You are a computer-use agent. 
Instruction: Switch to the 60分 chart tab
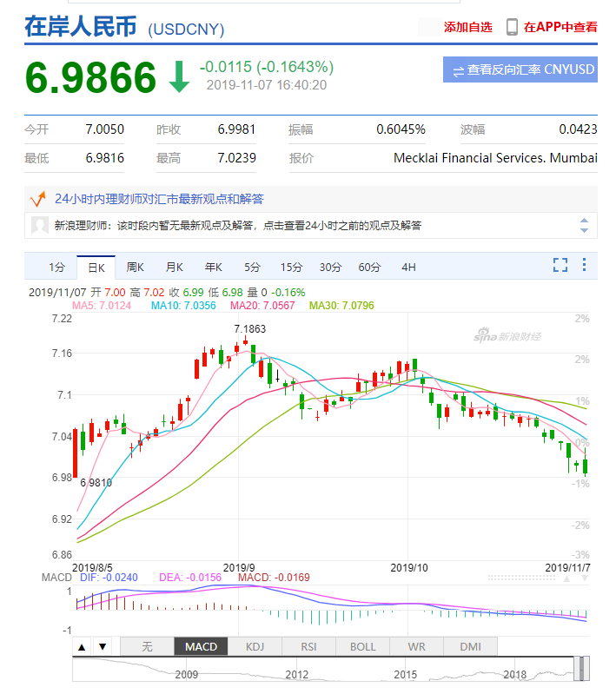(x=369, y=267)
